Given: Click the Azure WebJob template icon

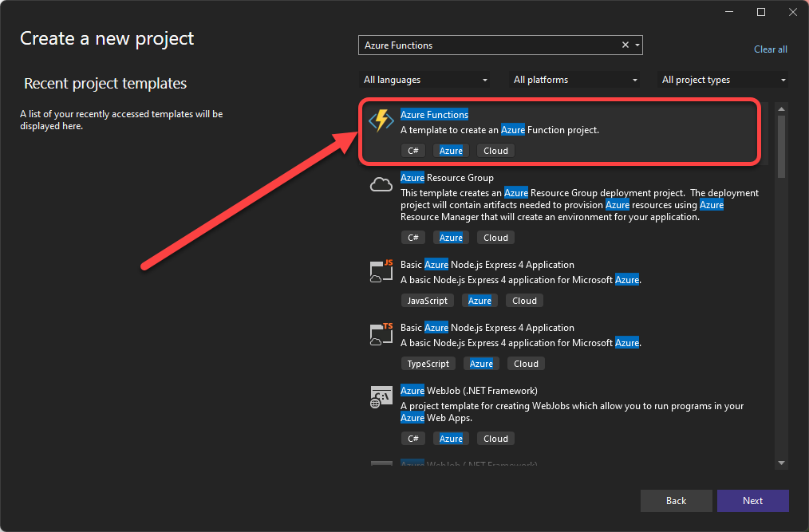Looking at the screenshot, I should (381, 397).
